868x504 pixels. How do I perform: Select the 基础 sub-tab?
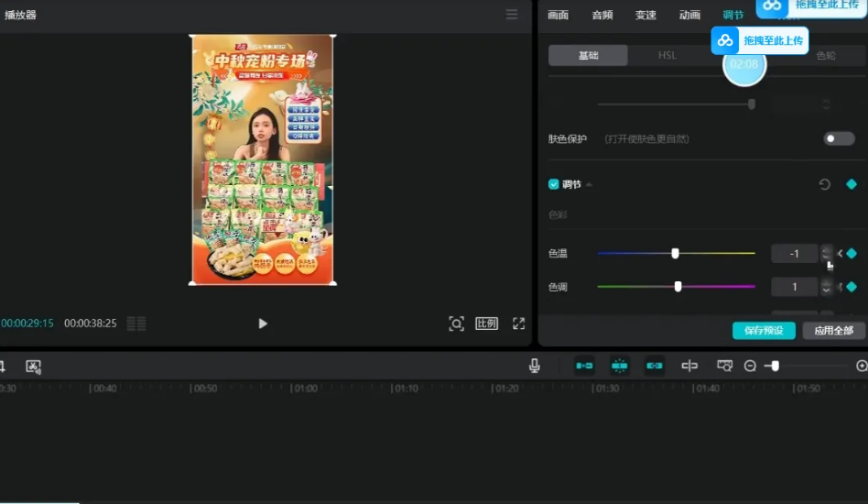coord(588,55)
